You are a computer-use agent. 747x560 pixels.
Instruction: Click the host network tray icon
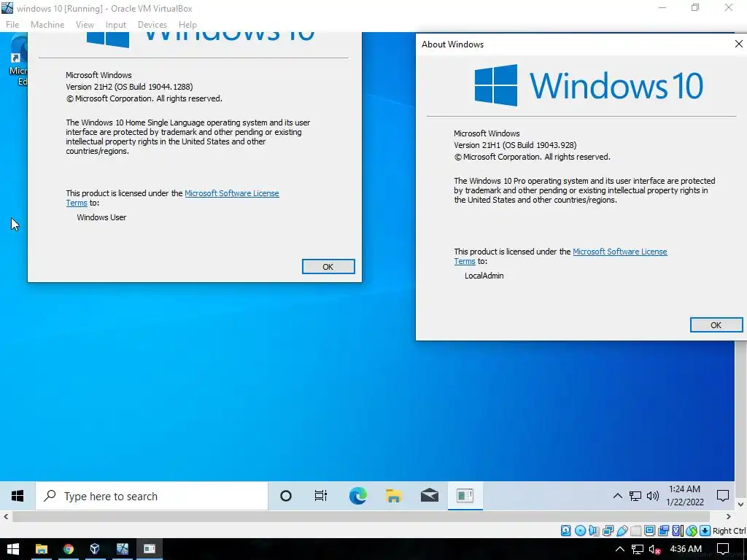point(638,549)
